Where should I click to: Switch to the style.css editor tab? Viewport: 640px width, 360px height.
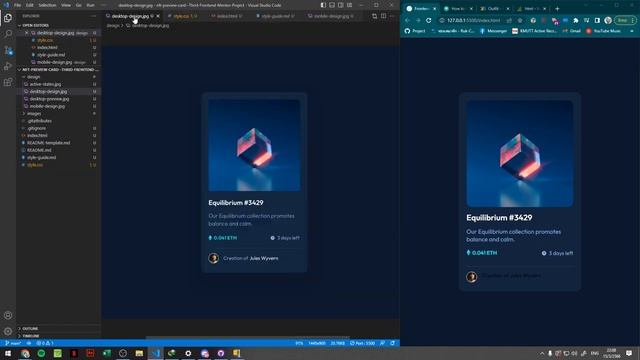(183, 16)
